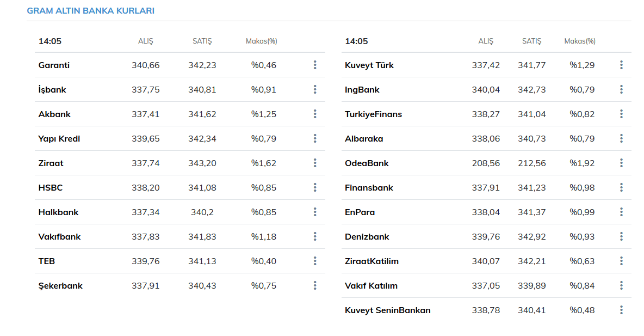Viewport: 644px width, 336px height.
Task: Click the options dots beside OdeaBank
Action: (x=621, y=163)
